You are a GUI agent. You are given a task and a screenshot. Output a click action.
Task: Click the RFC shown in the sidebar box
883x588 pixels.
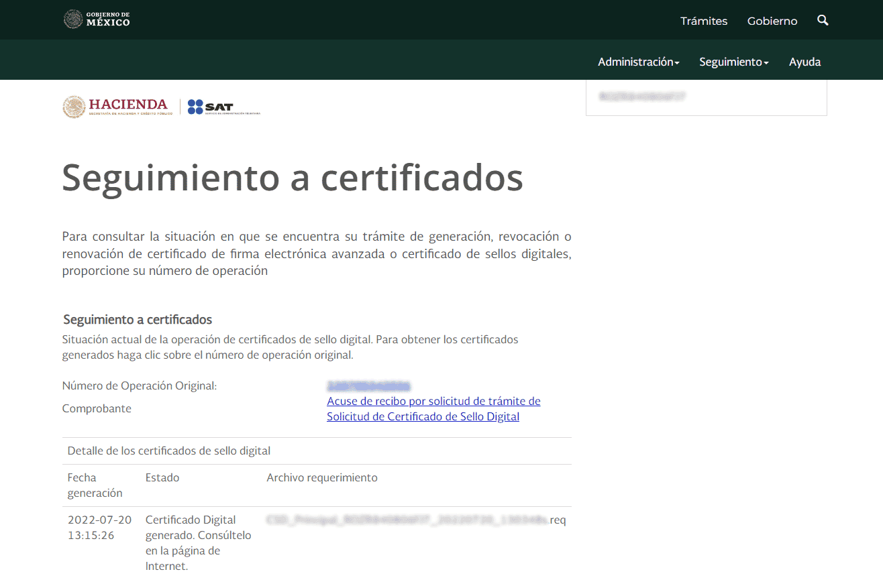641,96
